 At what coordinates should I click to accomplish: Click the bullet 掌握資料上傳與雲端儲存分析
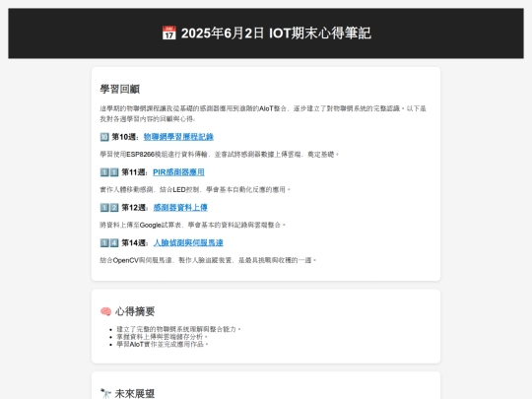click(x=162, y=337)
